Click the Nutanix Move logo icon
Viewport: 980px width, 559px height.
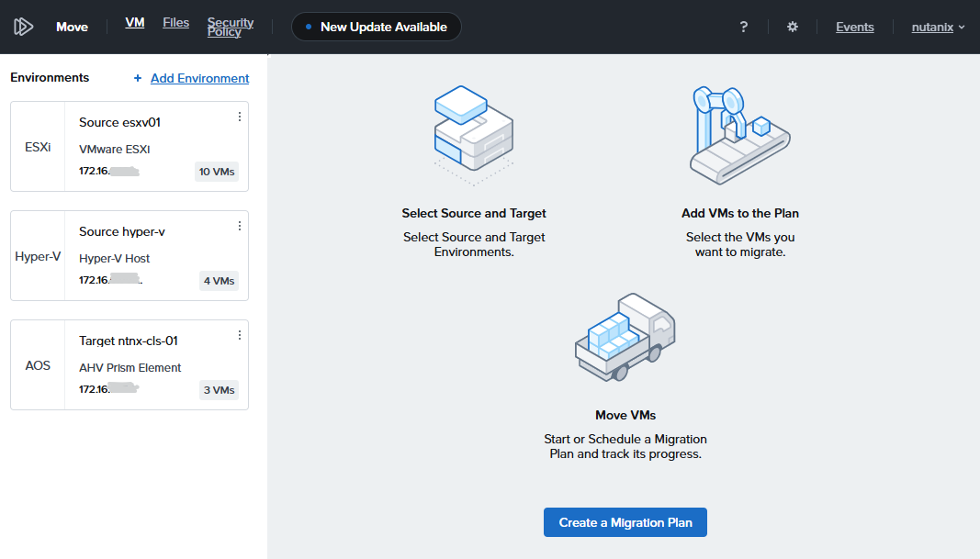tap(24, 27)
